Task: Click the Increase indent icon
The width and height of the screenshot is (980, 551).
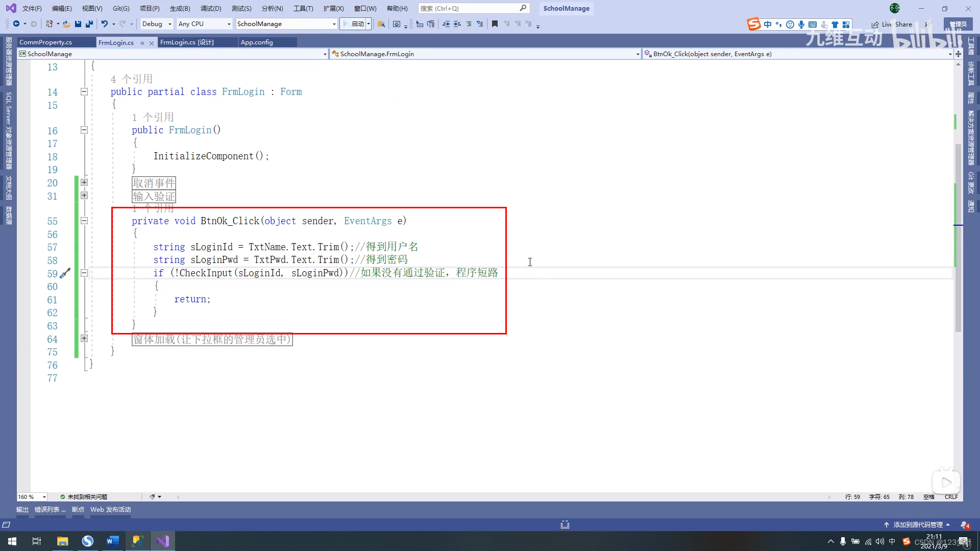Action: coord(457,24)
